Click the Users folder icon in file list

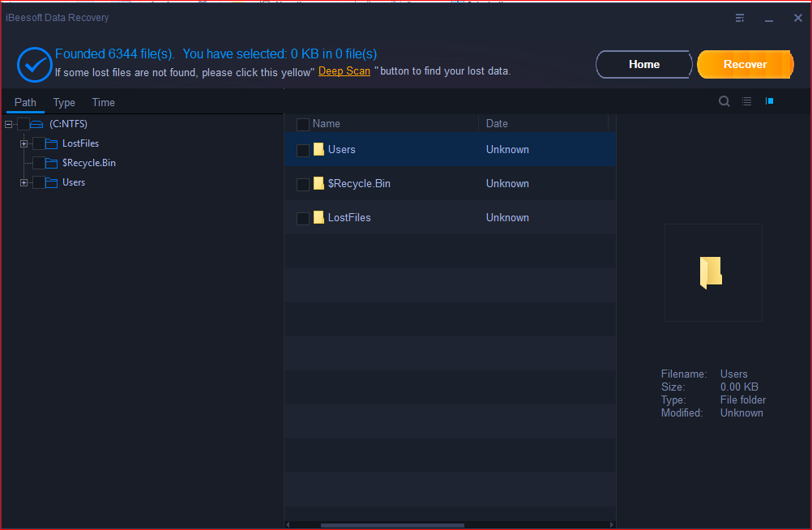click(319, 149)
